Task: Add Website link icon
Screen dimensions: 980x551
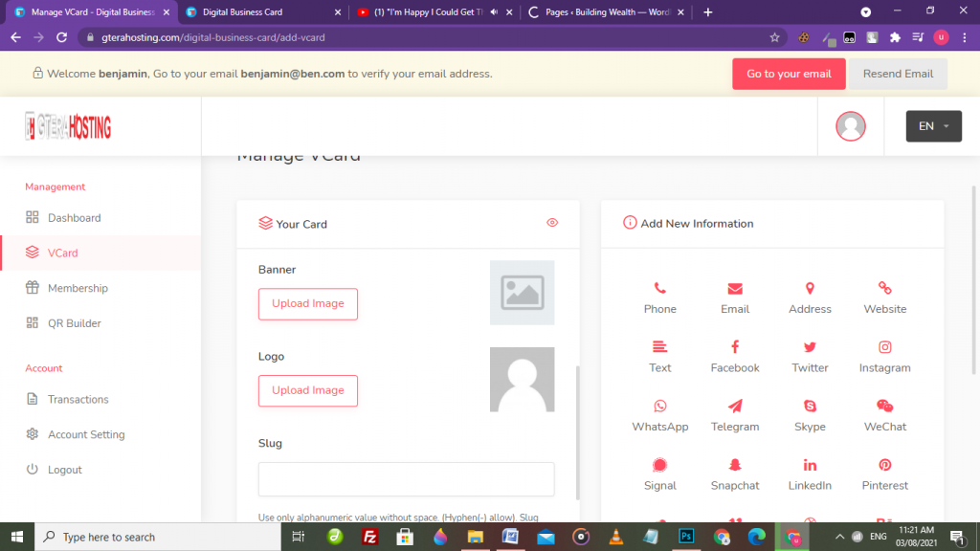Action: [885, 289]
